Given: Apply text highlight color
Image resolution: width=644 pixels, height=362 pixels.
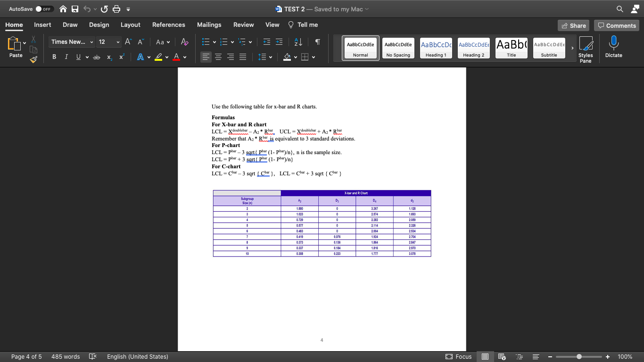Looking at the screenshot, I should click(159, 57).
